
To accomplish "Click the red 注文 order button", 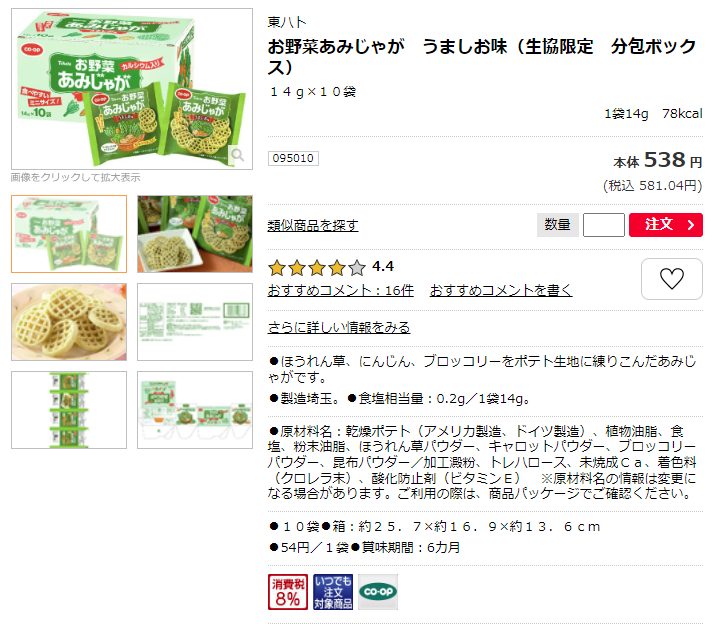I will click(666, 224).
